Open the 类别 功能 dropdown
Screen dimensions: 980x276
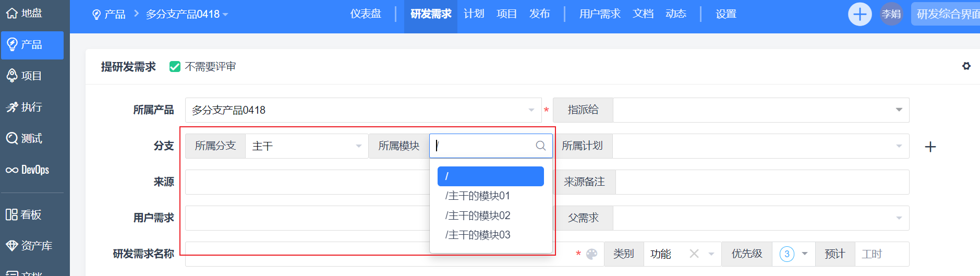click(x=682, y=254)
